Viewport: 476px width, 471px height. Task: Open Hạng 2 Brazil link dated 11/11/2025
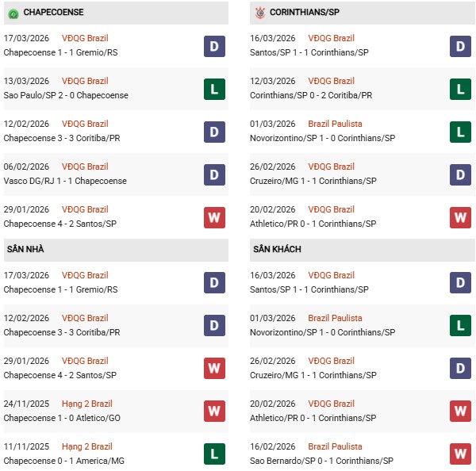pos(87,446)
